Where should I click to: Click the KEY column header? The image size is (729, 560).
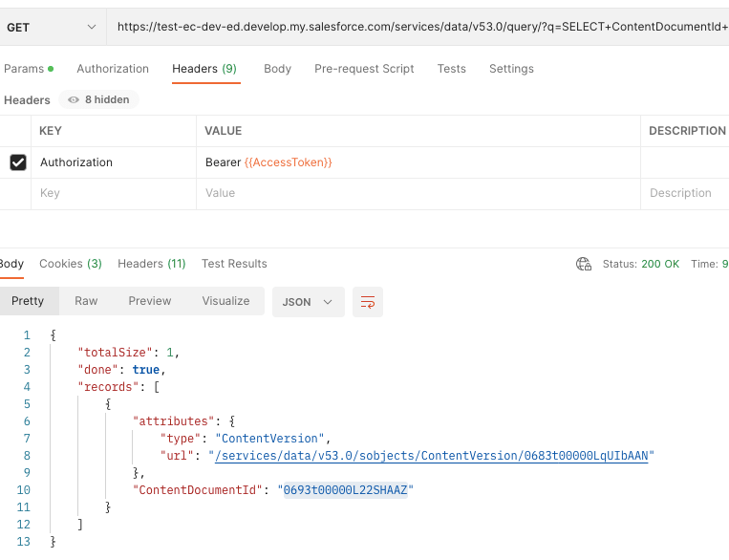[51, 131]
